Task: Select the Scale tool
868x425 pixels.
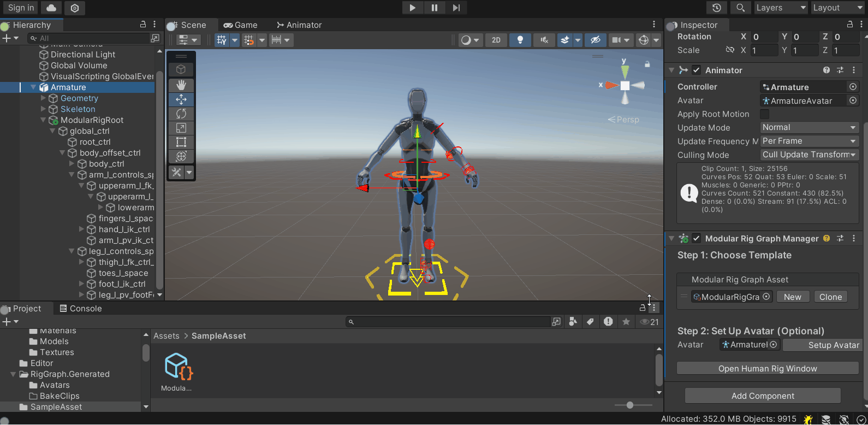Action: (x=181, y=128)
